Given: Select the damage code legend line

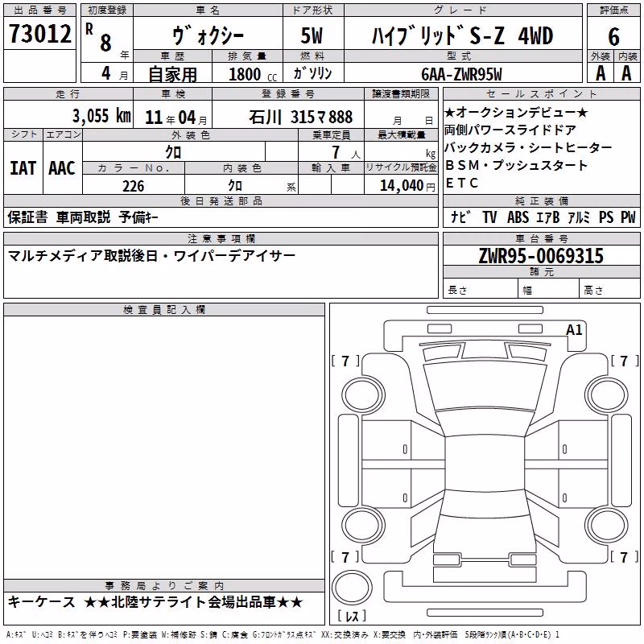Looking at the screenshot, I should 283,634.
